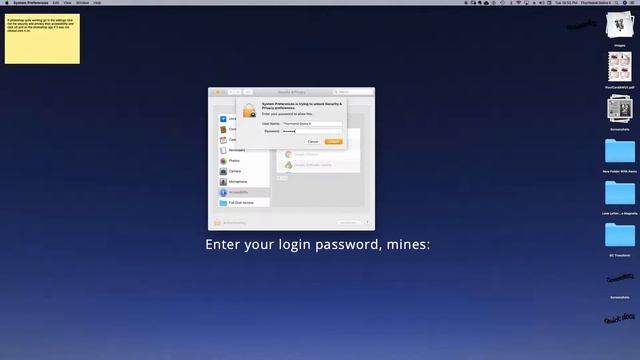The height and width of the screenshot is (360, 640).
Task: Select Reminders in the privacy sidebar
Action: (x=244, y=150)
